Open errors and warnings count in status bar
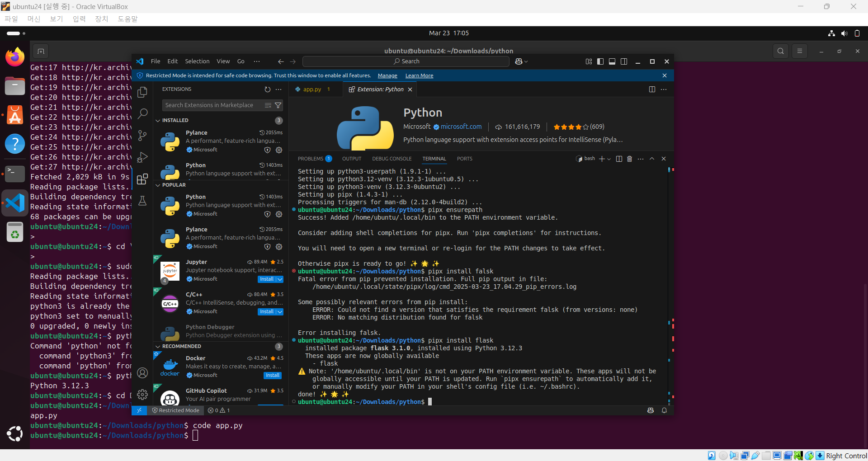This screenshot has width=868, height=461. (x=219, y=410)
